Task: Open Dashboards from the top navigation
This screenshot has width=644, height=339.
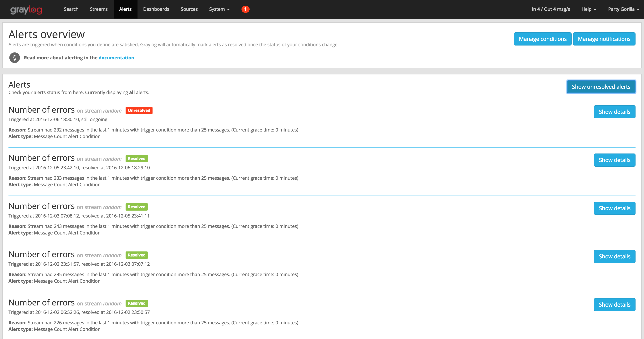Action: pos(156,9)
